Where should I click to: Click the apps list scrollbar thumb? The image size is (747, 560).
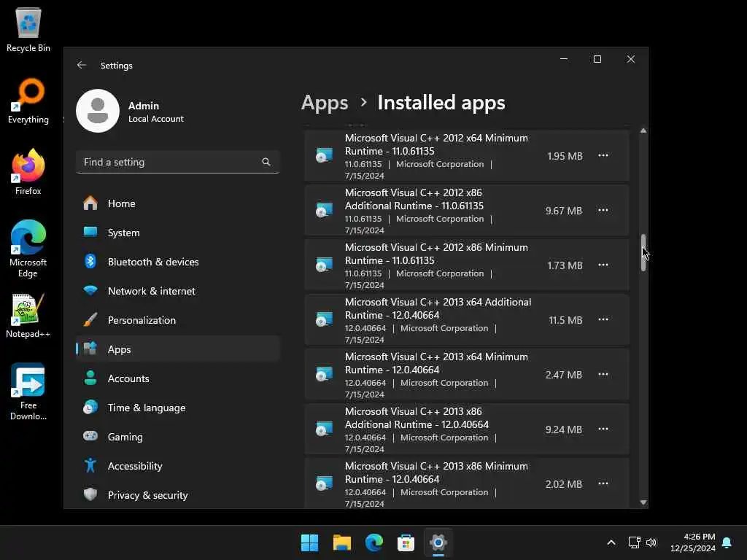643,252
